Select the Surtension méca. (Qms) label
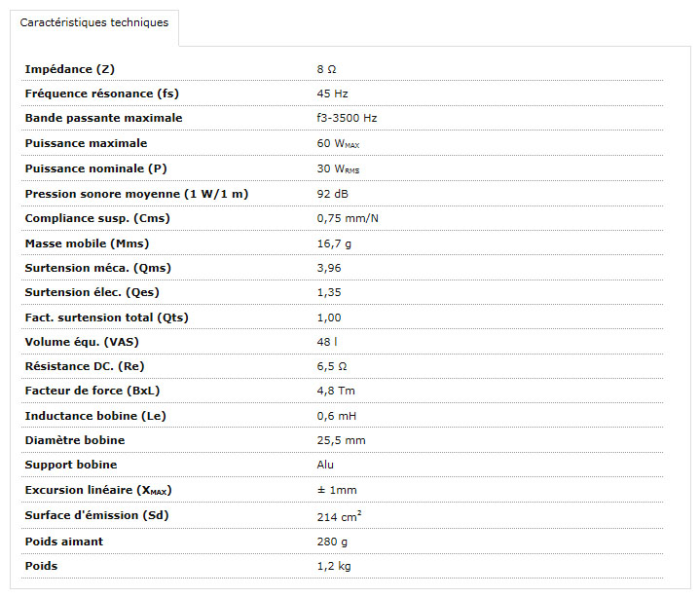Image resolution: width=700 pixels, height=598 pixels. [97, 268]
